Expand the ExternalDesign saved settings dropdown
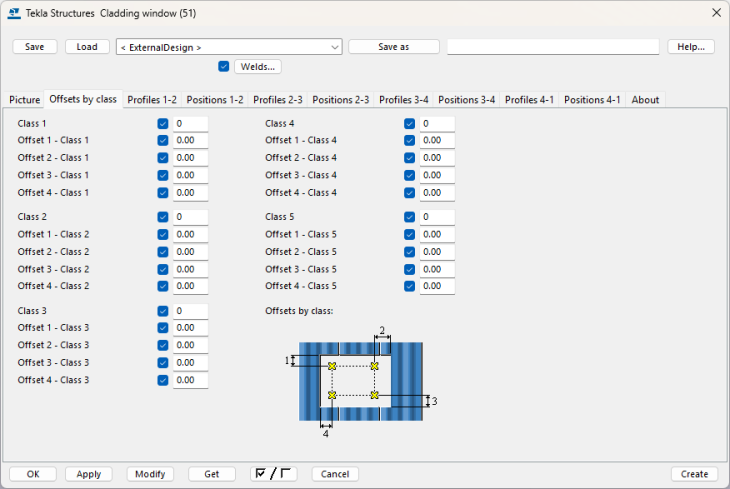 click(334, 47)
